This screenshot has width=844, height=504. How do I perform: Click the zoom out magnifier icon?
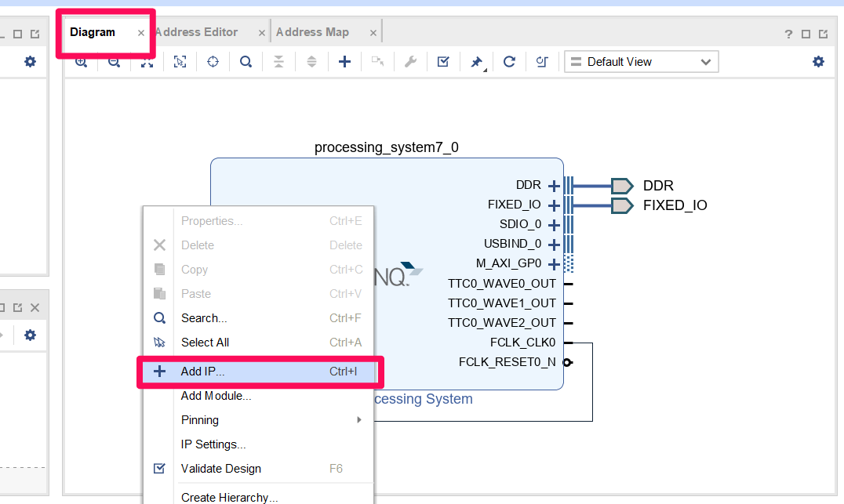click(x=114, y=62)
